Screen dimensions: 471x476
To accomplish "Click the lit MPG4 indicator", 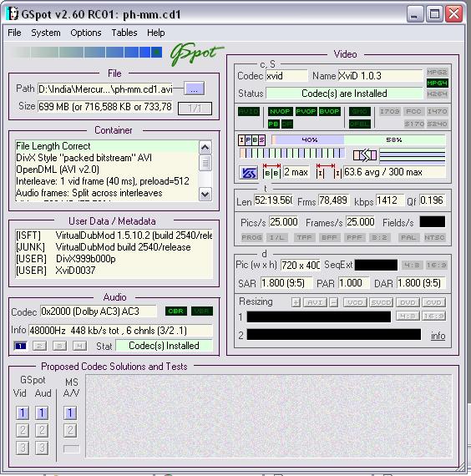I will coord(437,84).
